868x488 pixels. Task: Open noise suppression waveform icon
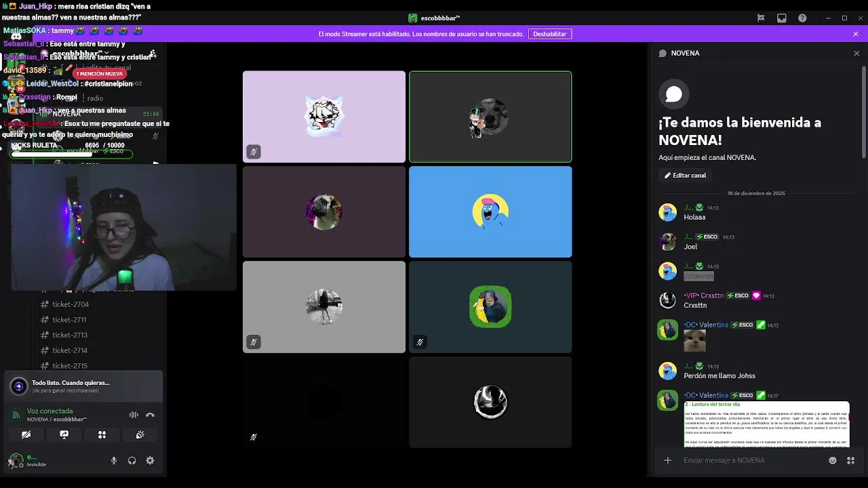[x=134, y=415]
